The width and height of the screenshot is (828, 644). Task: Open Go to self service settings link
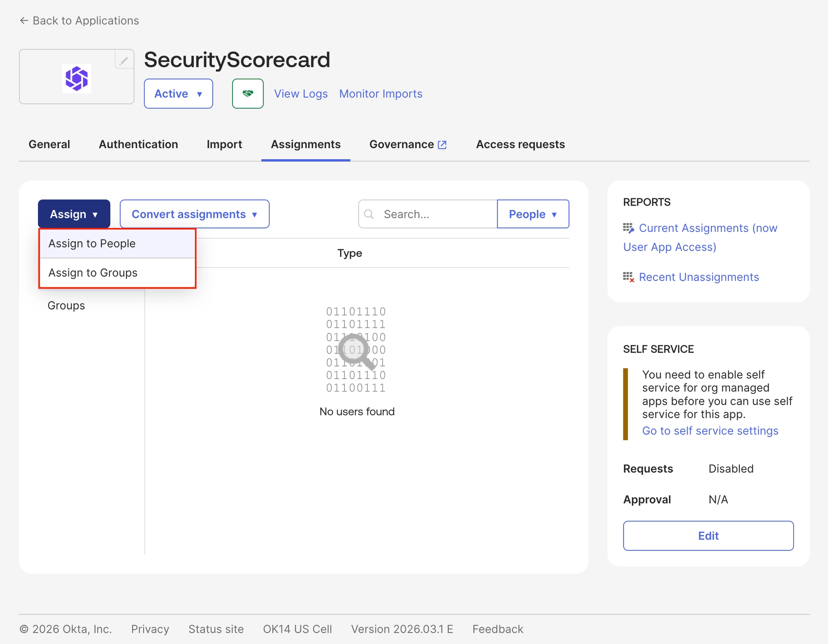point(710,431)
